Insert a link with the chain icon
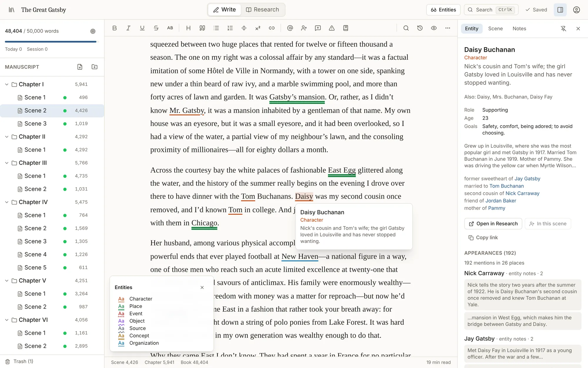The height and width of the screenshot is (368, 588). (272, 28)
